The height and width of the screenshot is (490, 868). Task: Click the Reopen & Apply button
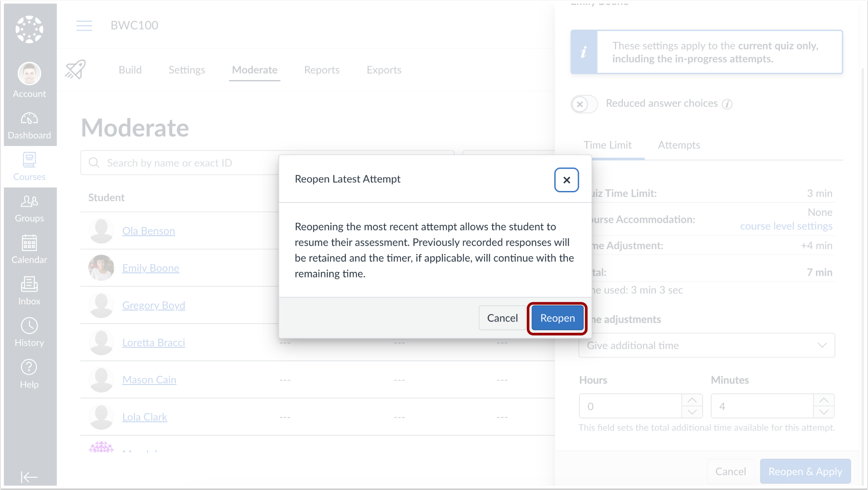click(x=805, y=471)
